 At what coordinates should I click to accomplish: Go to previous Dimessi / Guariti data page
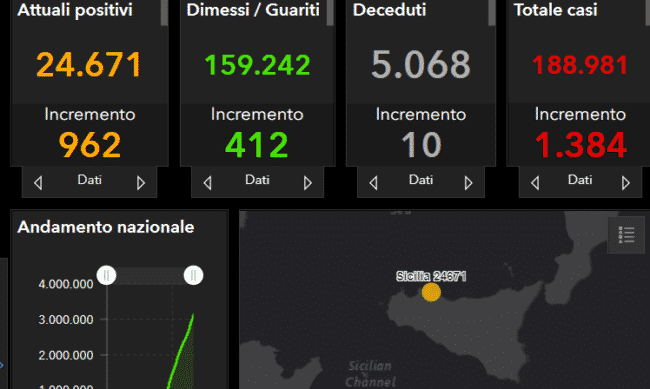[208, 182]
